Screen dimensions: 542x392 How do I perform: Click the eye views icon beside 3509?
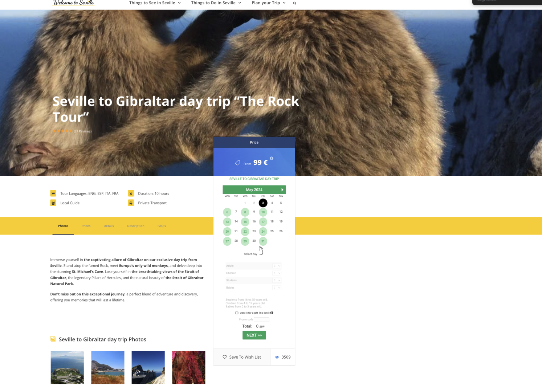(x=277, y=357)
